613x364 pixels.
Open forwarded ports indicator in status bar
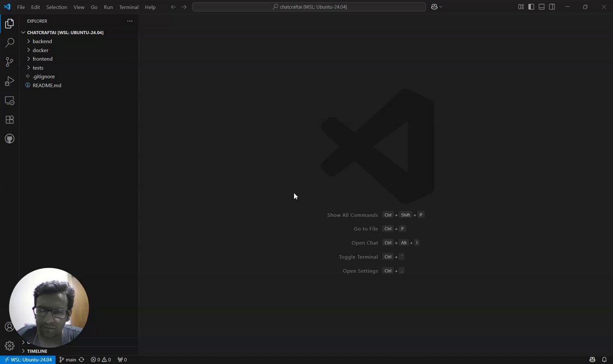point(122,360)
